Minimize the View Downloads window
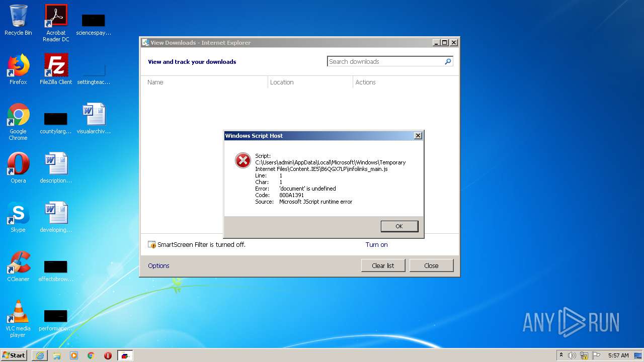This screenshot has height=362, width=644. [x=436, y=43]
